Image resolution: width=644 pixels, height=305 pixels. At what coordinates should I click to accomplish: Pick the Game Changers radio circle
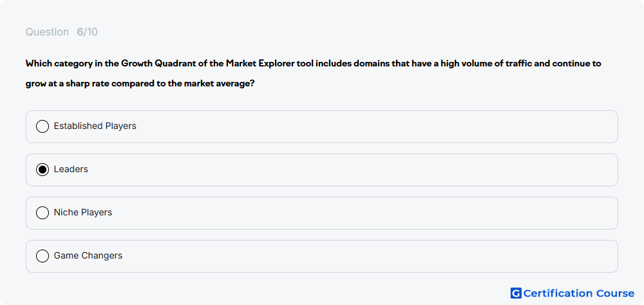point(43,256)
